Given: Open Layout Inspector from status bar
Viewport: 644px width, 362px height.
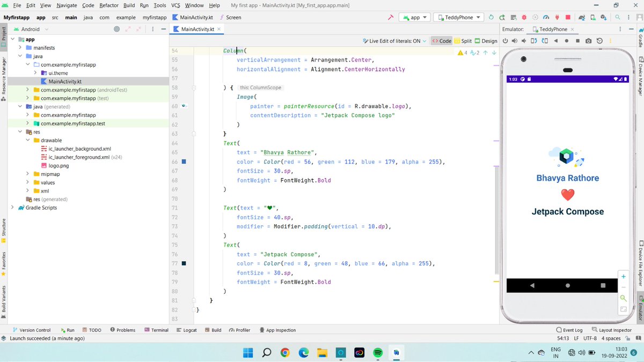Looking at the screenshot, I should [611, 330].
